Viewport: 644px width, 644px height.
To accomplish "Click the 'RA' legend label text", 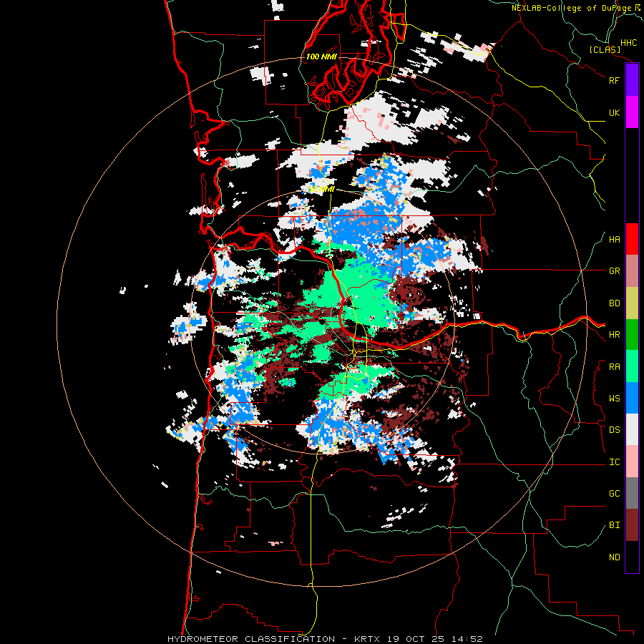I will 615,367.
